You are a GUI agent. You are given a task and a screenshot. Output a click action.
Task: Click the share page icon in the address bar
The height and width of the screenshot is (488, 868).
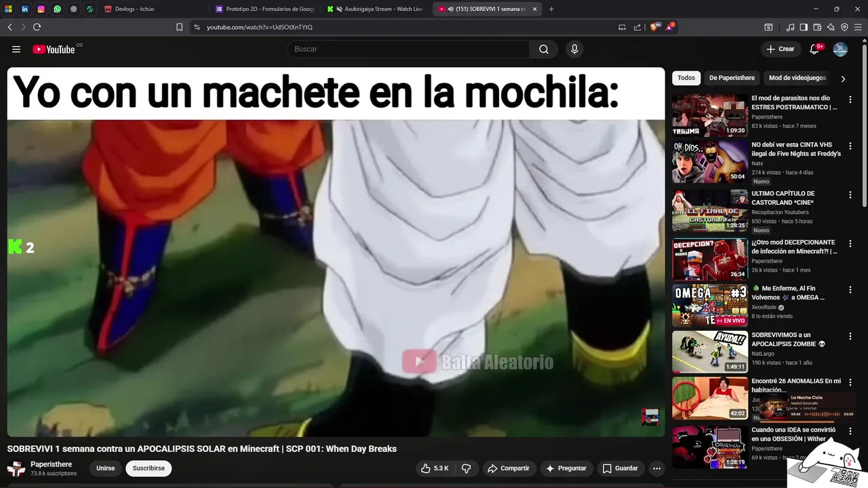(637, 27)
